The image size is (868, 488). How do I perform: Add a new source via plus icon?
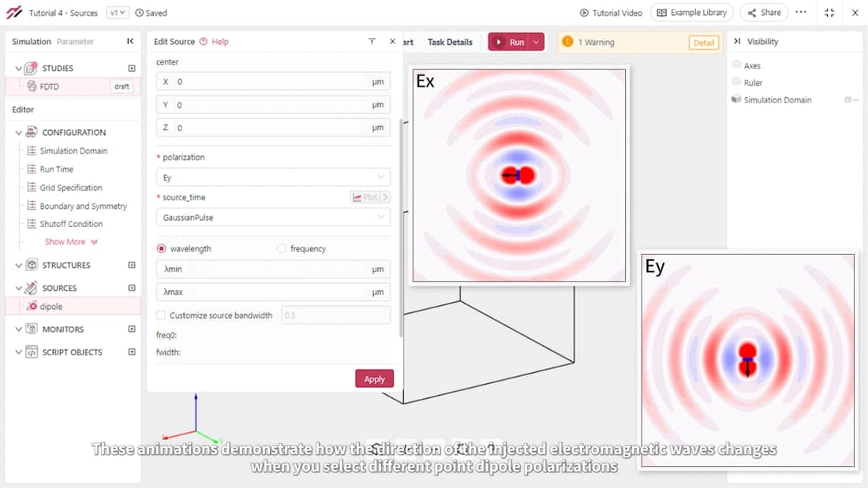(x=132, y=288)
